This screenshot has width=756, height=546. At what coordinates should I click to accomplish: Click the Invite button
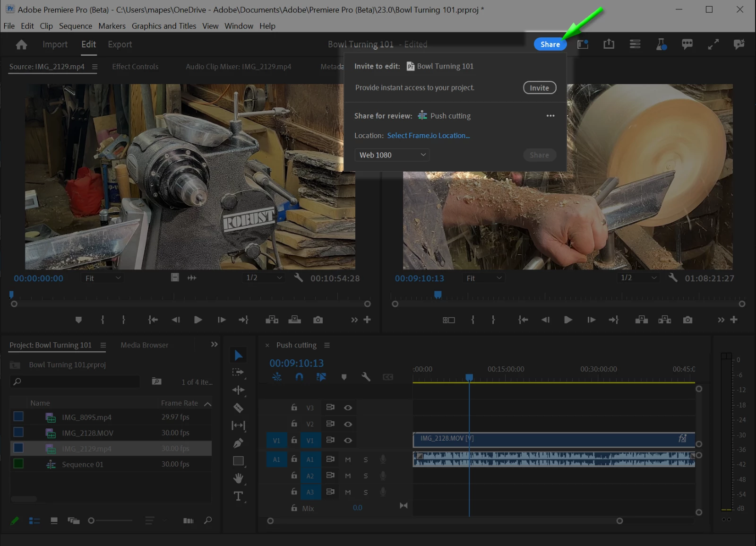pyautogui.click(x=539, y=88)
